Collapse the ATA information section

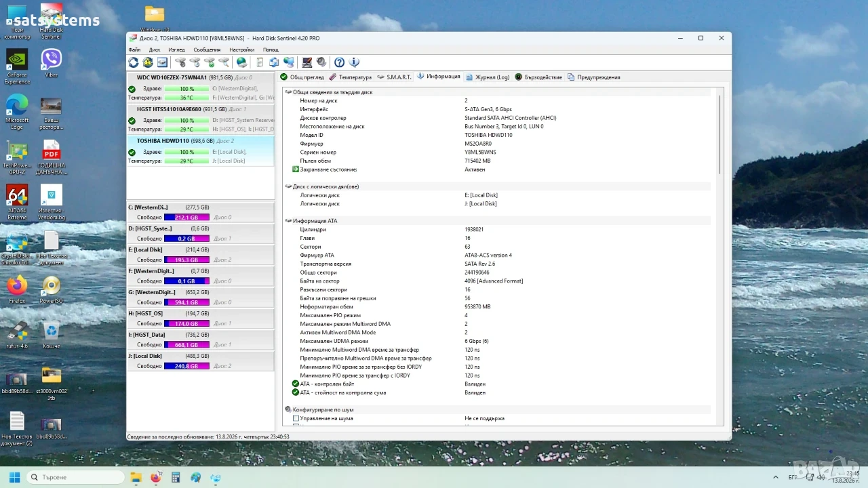288,221
